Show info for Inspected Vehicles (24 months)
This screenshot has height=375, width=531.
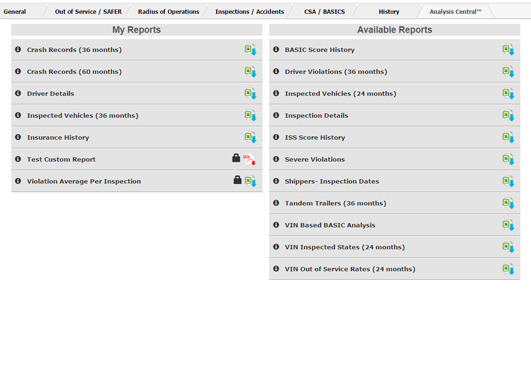point(276,93)
